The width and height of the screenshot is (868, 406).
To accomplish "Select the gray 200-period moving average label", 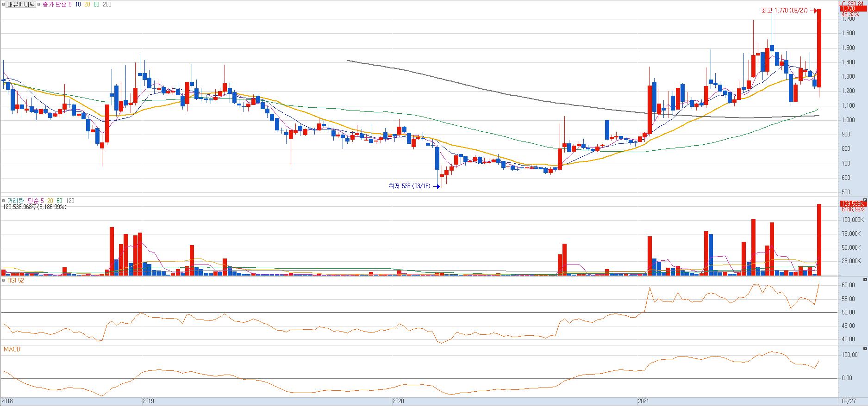I will pos(106,4).
